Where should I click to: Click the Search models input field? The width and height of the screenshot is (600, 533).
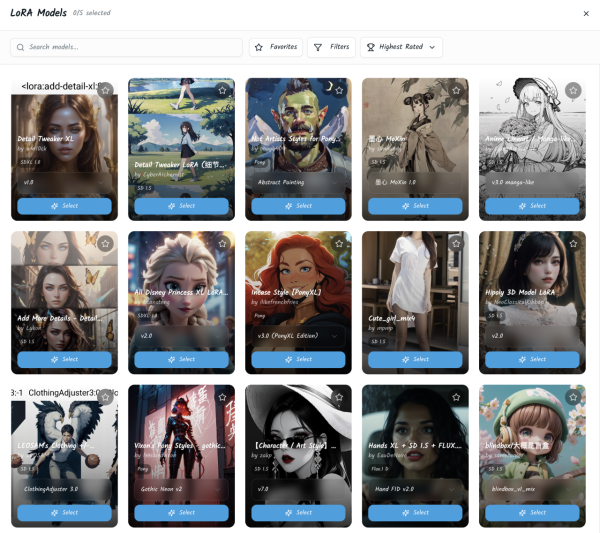click(127, 47)
